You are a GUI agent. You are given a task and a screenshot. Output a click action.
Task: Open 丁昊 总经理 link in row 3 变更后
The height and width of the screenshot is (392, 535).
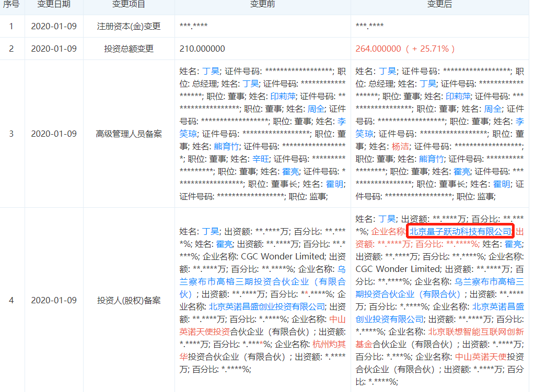click(387, 71)
